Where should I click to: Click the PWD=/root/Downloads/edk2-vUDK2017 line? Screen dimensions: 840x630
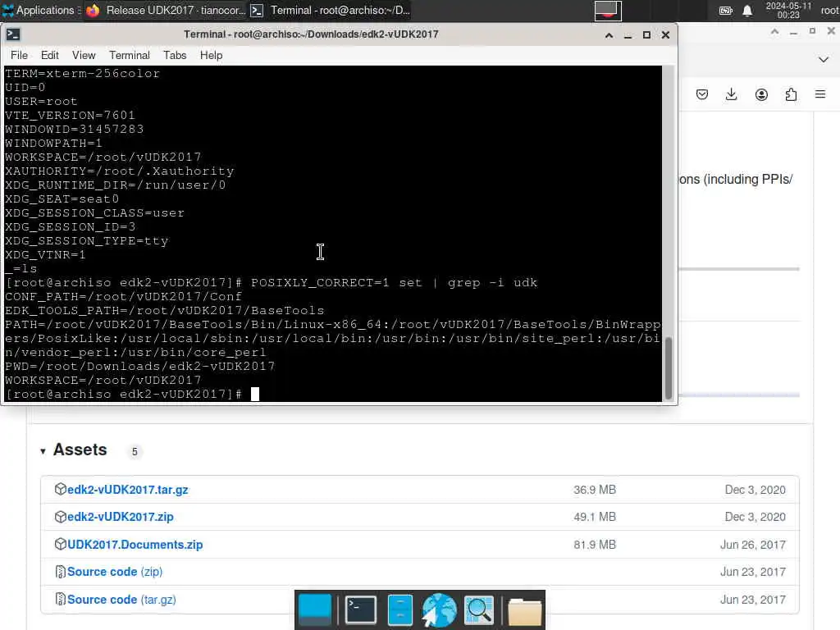click(139, 367)
